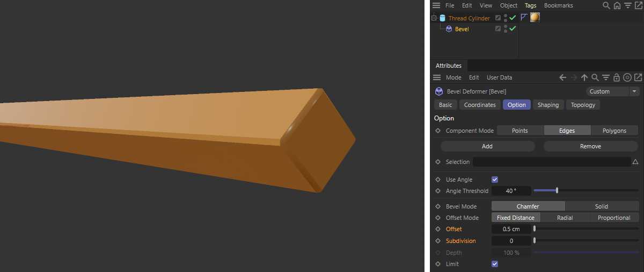
Task: Set Offset Mode to Radial
Action: 565,218
